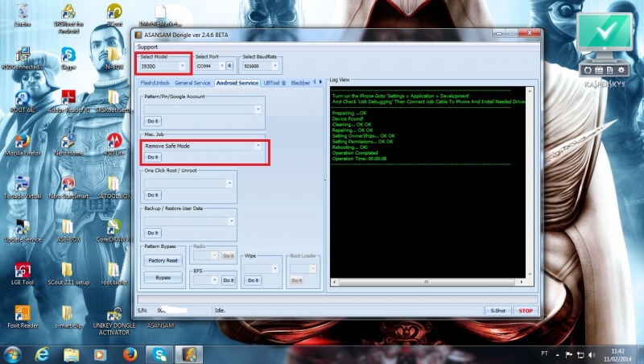Click the volume speaker tray icon
The image size is (644, 364).
(592, 354)
